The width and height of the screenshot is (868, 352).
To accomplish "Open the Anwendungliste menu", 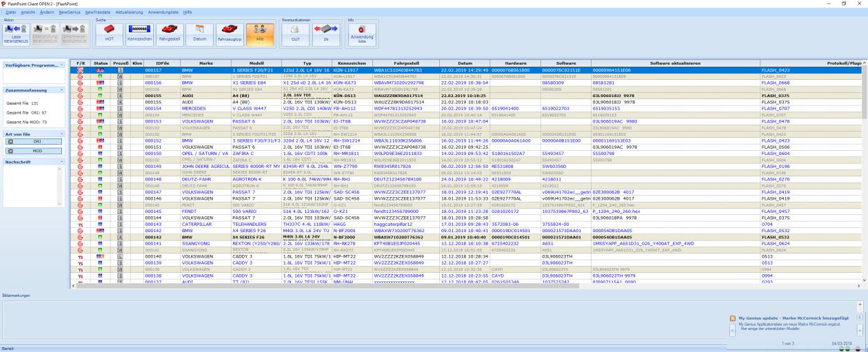I will point(163,12).
